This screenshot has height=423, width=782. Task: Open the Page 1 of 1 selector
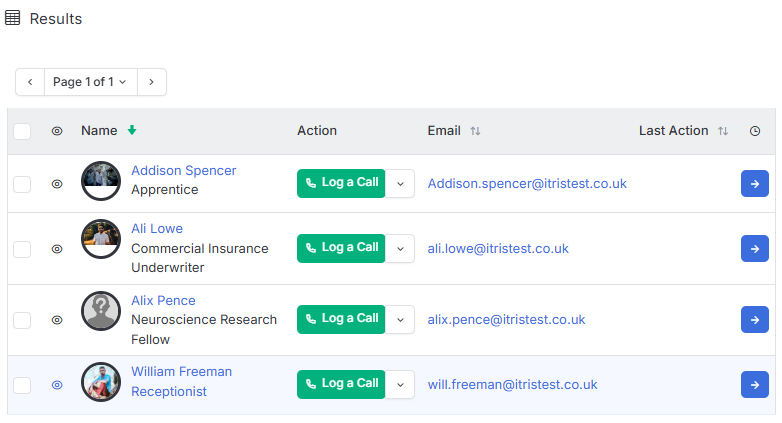tap(91, 82)
